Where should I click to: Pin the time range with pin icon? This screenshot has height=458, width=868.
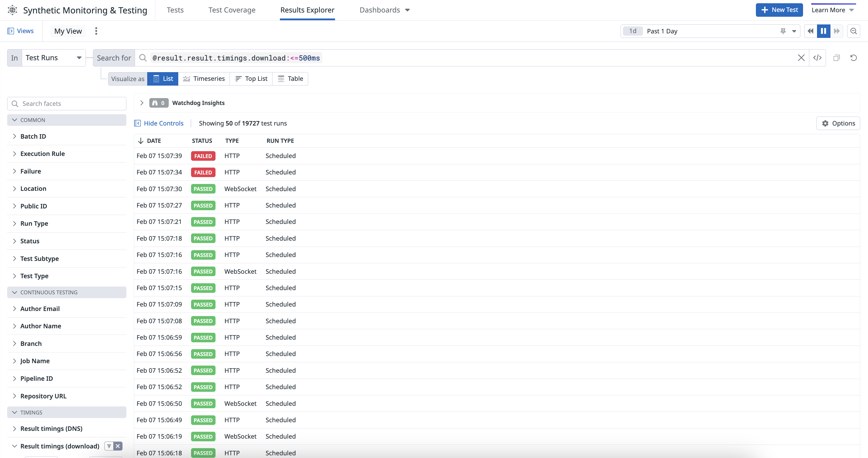[x=783, y=31]
